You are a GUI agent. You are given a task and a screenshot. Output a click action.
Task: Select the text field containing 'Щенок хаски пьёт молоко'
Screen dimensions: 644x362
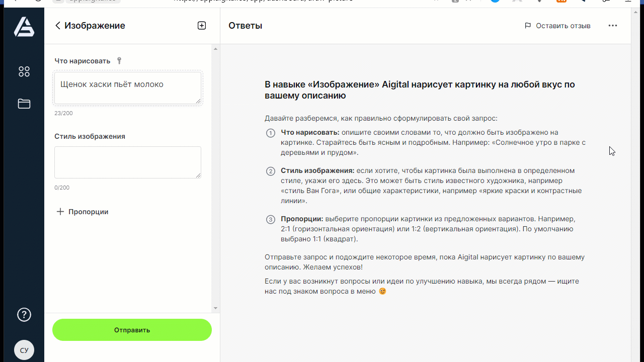click(x=127, y=88)
